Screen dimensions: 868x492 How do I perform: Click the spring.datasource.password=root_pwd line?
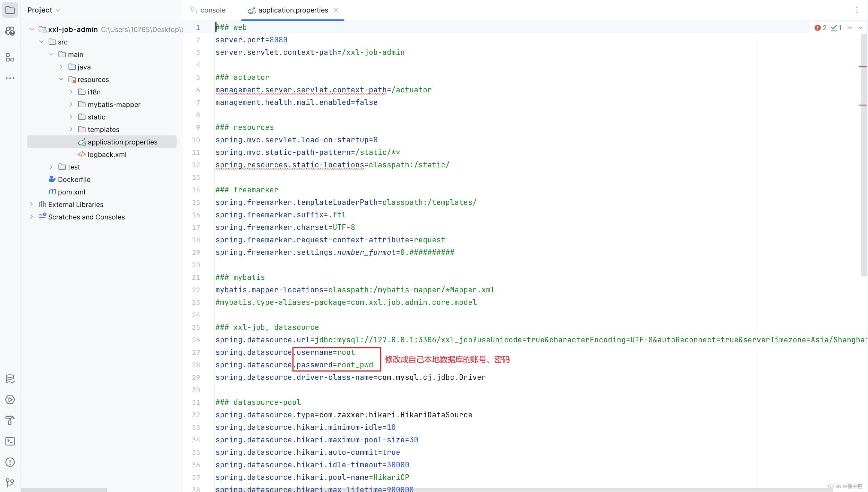point(294,365)
